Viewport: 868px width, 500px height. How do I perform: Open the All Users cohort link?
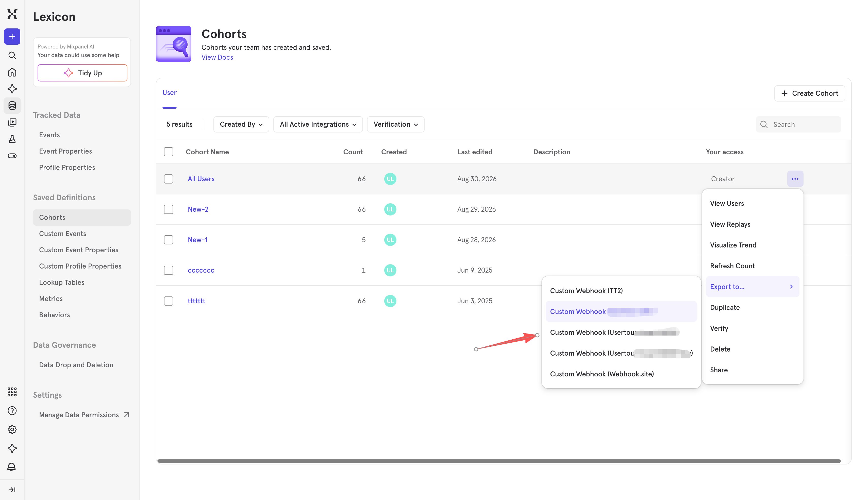click(x=201, y=179)
